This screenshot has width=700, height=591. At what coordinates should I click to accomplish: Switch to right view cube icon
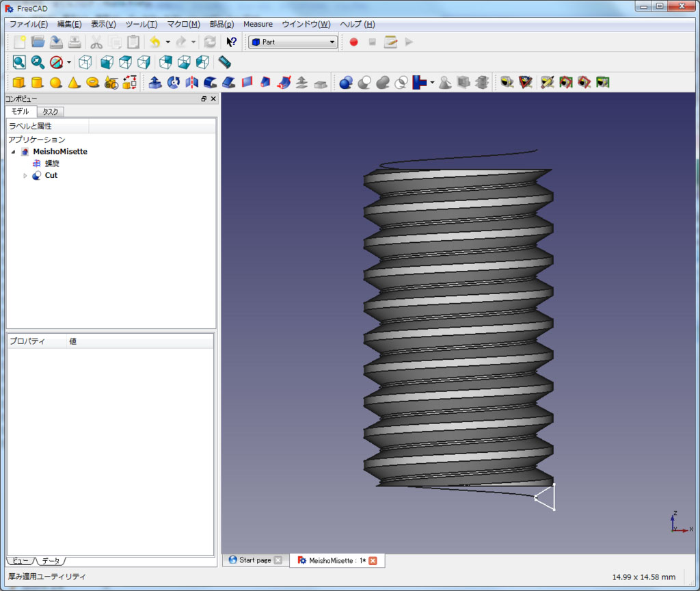coord(144,62)
